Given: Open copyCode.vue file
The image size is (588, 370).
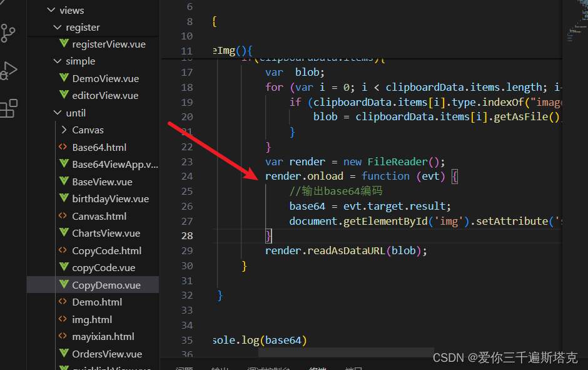Looking at the screenshot, I should [x=103, y=268].
